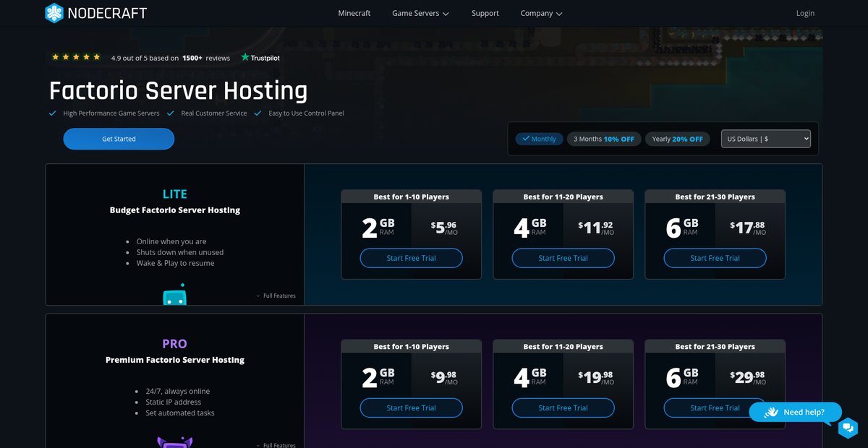Expand the Game Servers menu
The width and height of the screenshot is (868, 448).
point(420,13)
